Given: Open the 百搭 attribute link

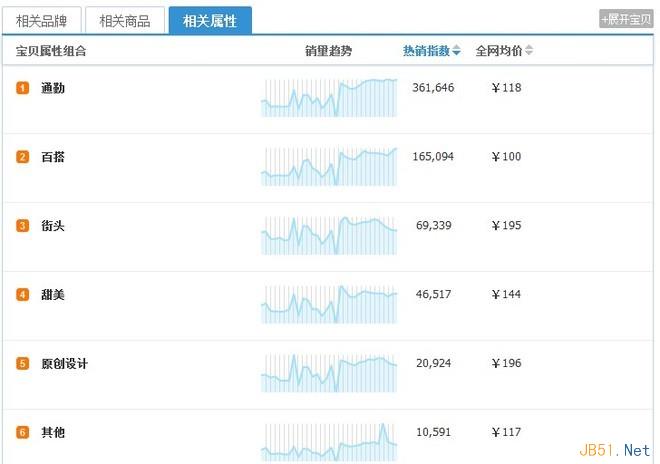Looking at the screenshot, I should click(x=53, y=157).
